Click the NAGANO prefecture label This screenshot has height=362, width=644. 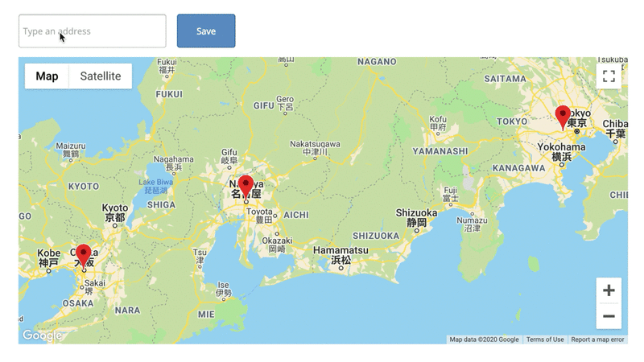377,62
